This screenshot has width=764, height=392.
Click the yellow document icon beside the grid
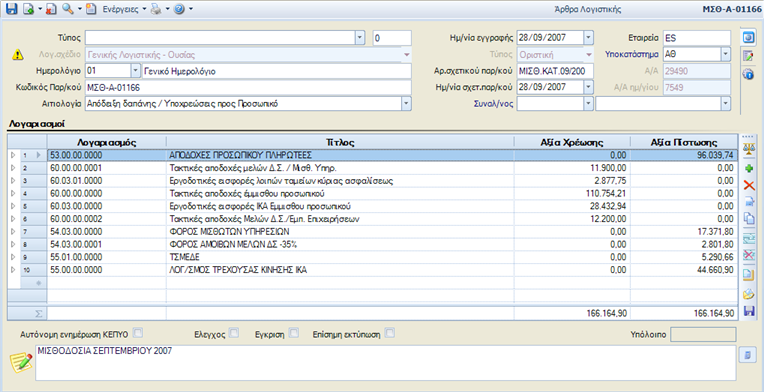coord(748,275)
